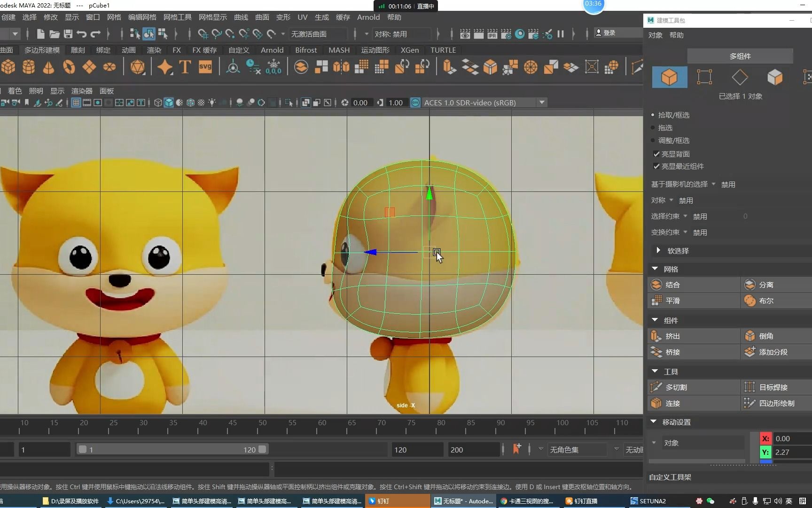Click the time range slider bar
The height and width of the screenshot is (508, 812).
click(172, 450)
